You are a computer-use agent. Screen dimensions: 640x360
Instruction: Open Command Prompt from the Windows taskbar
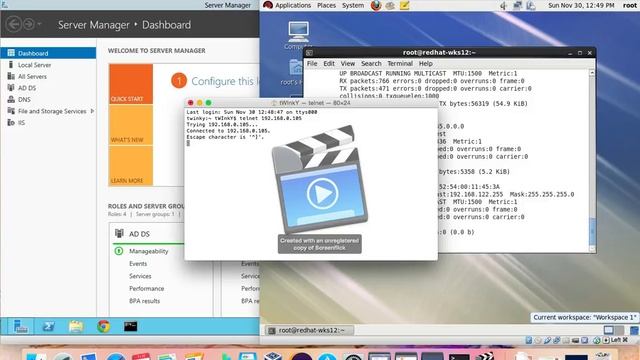point(131,327)
